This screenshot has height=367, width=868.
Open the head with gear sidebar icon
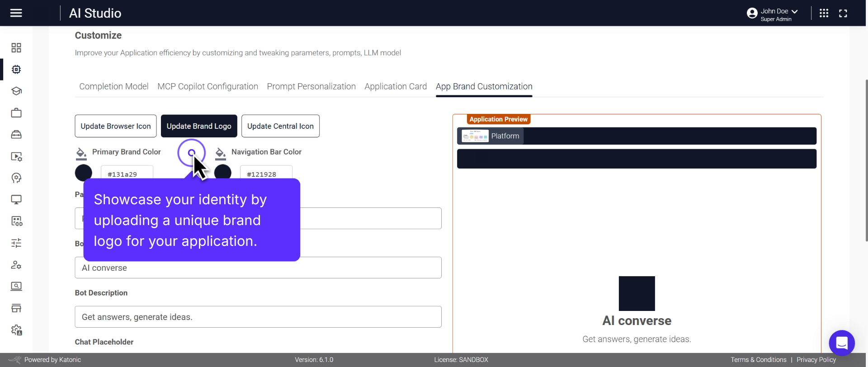point(16,178)
